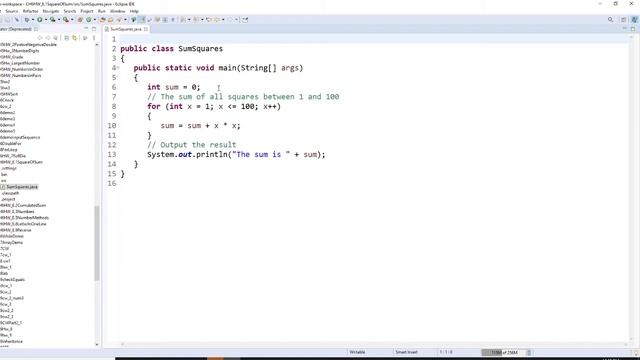640x360 pixels.
Task: Close the SumSquares.java tab
Action: click(x=146, y=29)
